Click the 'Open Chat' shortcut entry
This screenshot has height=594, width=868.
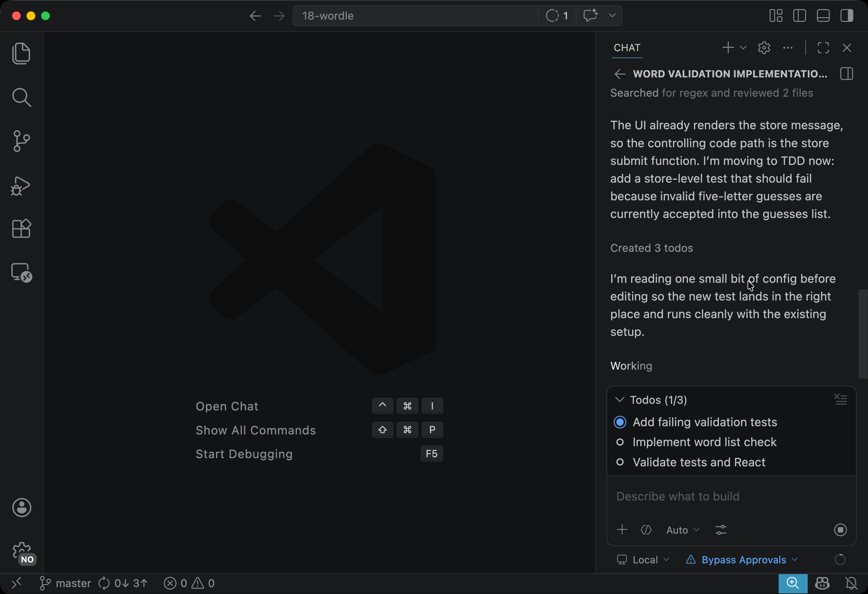coord(319,406)
